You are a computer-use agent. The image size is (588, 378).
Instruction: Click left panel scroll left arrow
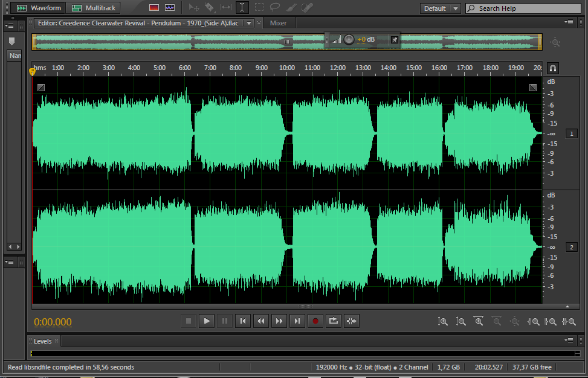[10, 246]
